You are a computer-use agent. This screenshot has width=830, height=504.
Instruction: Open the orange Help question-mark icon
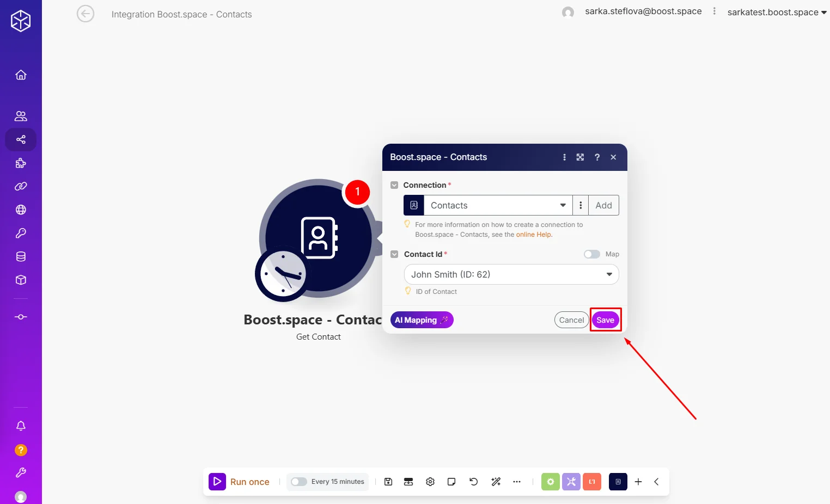[21, 450]
